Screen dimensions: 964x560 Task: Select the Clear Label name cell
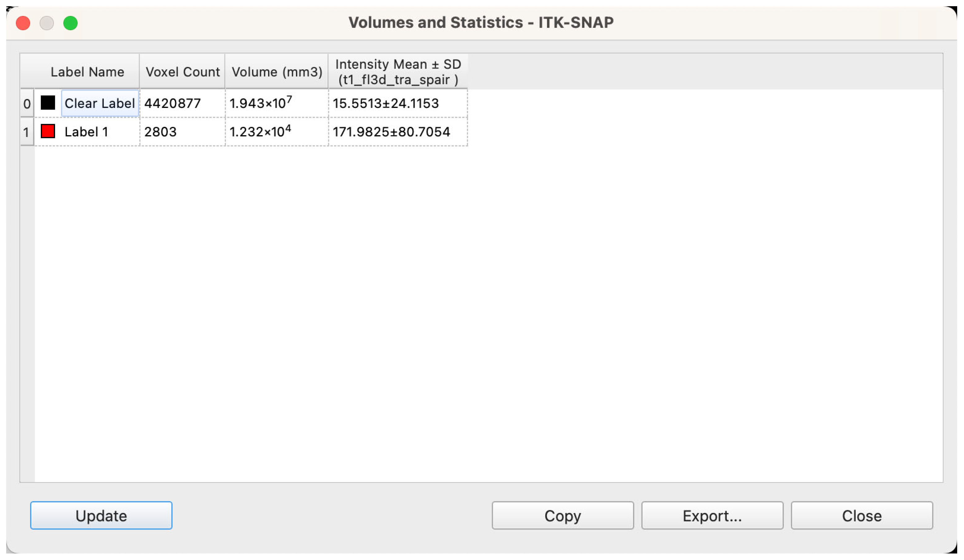pyautogui.click(x=99, y=103)
